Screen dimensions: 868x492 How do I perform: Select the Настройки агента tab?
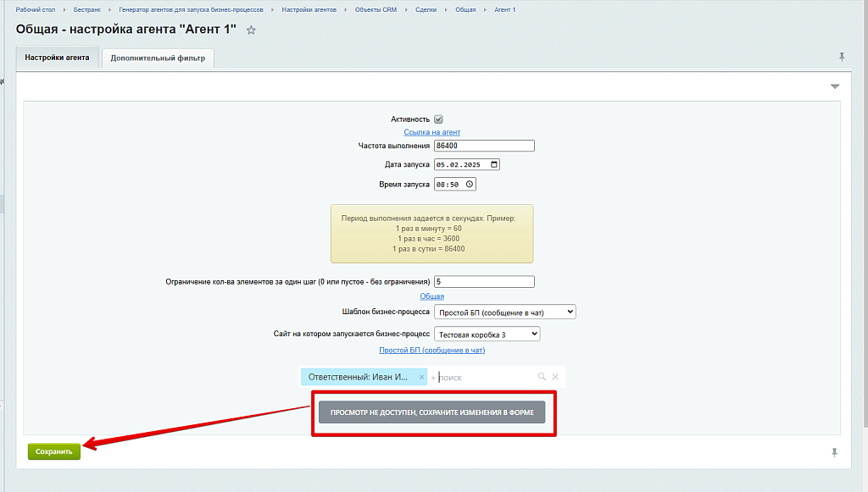57,58
